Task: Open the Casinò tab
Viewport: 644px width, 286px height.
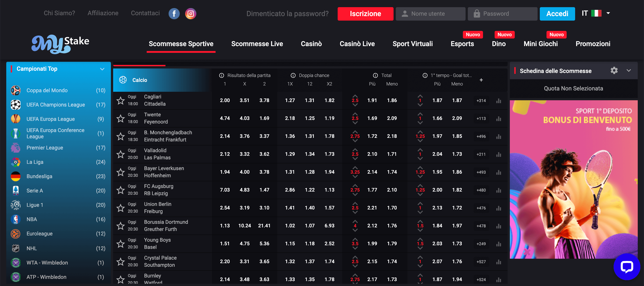Action: 311,44
